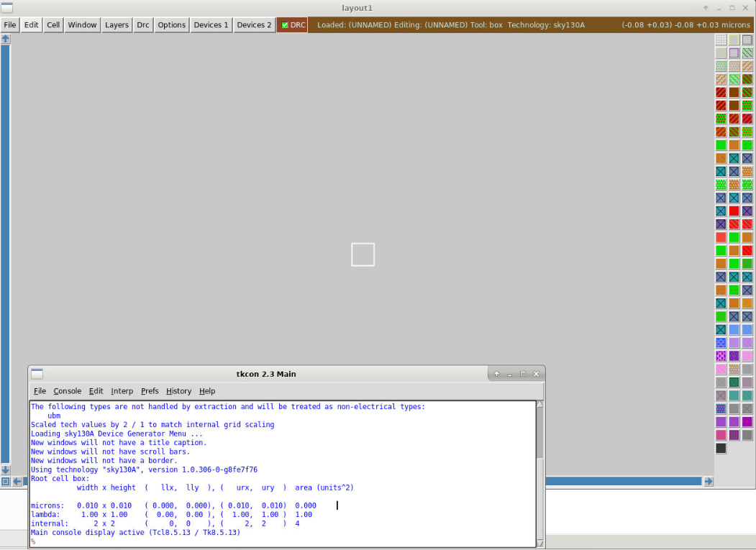
Task: Click the zoom full view icon
Action: 5,481
